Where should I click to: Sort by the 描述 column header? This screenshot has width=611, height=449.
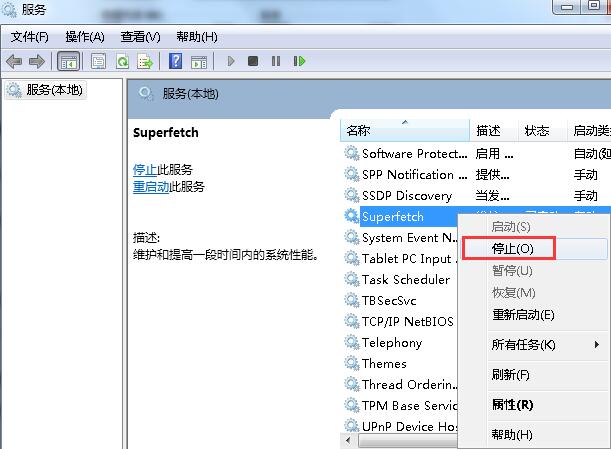pyautogui.click(x=494, y=131)
